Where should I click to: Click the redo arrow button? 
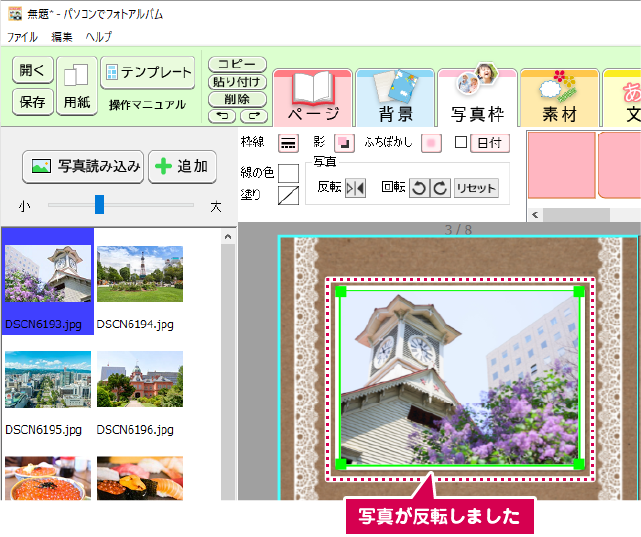[x=254, y=116]
